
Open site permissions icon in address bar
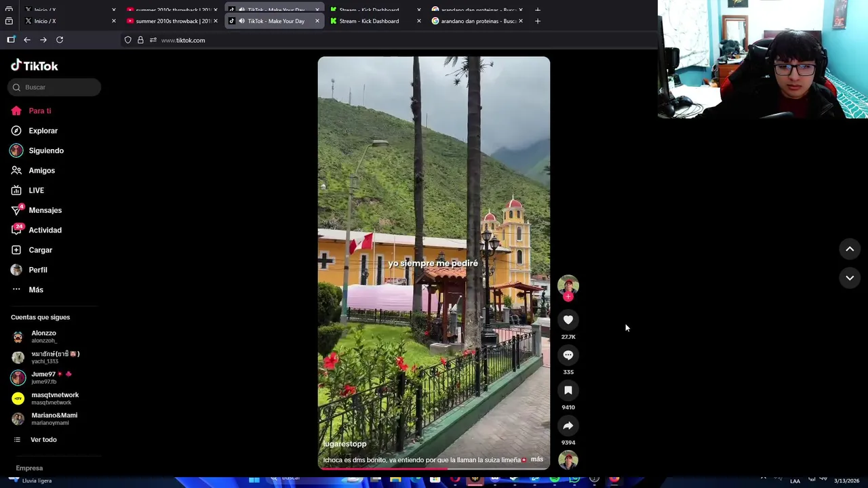(x=153, y=40)
